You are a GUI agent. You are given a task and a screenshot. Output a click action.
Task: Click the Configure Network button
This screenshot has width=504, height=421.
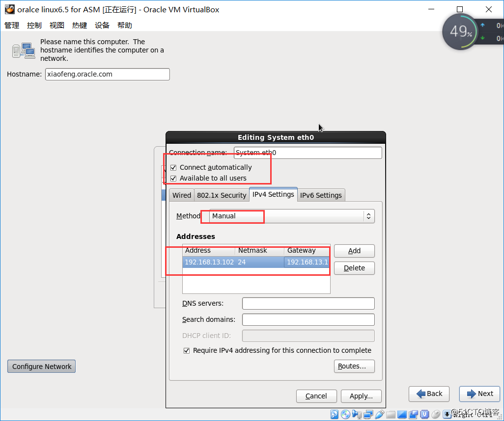(x=41, y=367)
